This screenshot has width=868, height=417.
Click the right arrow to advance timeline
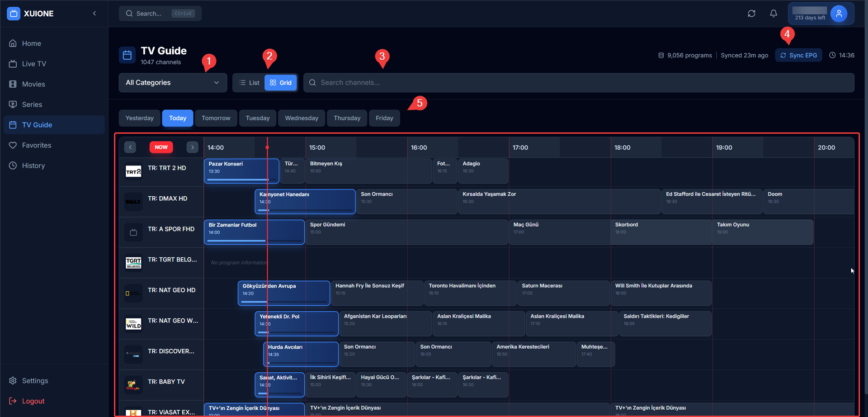tap(192, 147)
